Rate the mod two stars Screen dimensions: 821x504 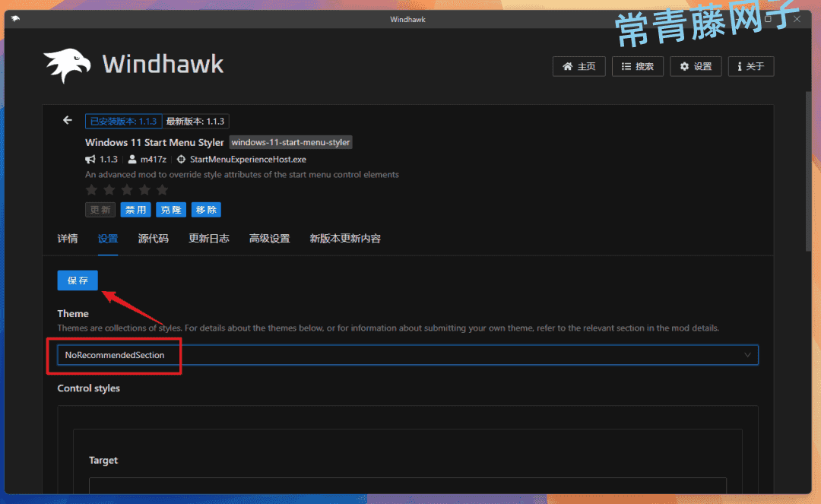click(109, 189)
